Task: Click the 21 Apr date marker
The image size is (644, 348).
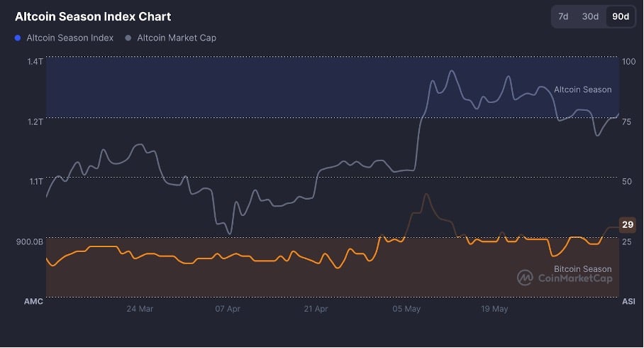Action: (x=316, y=309)
